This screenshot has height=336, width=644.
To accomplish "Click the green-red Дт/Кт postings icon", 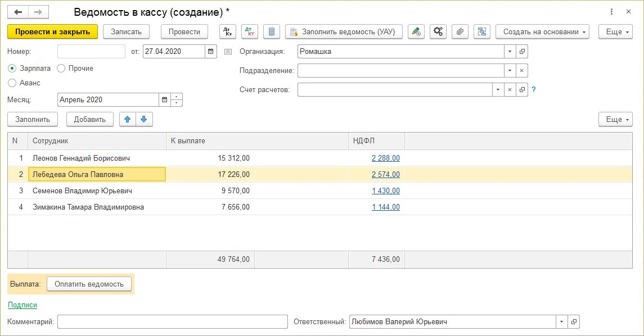I will coord(249,31).
